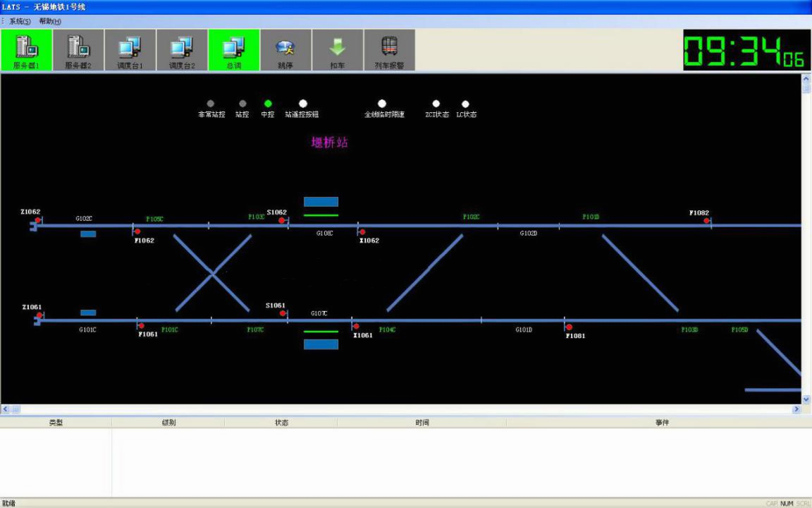Open the 帮助(H) menu
Image resolution: width=812 pixels, height=508 pixels.
coord(50,21)
